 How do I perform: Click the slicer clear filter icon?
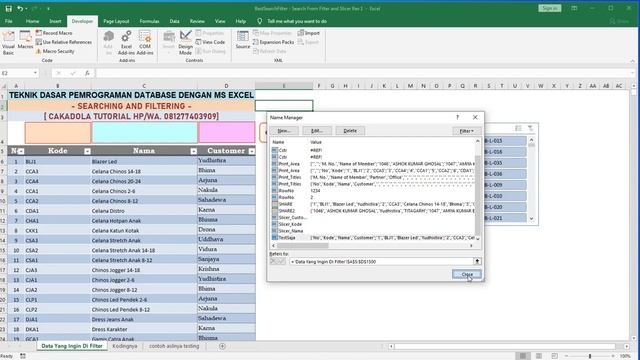pos(530,128)
